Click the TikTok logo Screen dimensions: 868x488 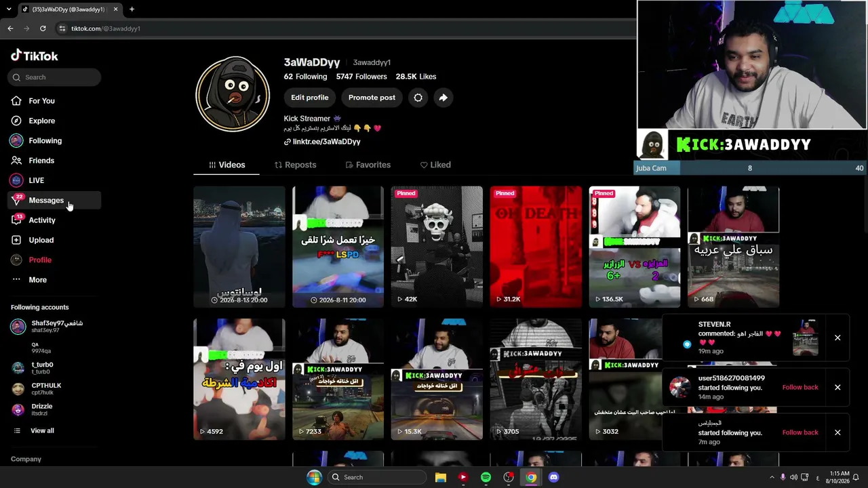tap(35, 56)
